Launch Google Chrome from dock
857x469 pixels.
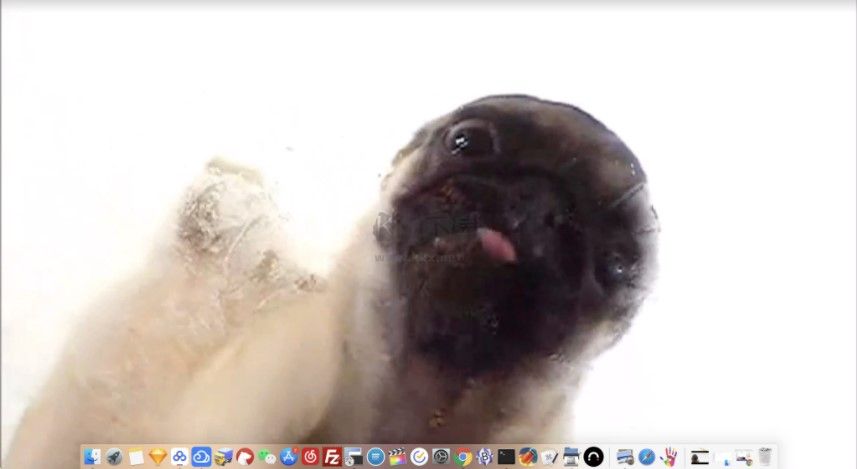pos(463,457)
